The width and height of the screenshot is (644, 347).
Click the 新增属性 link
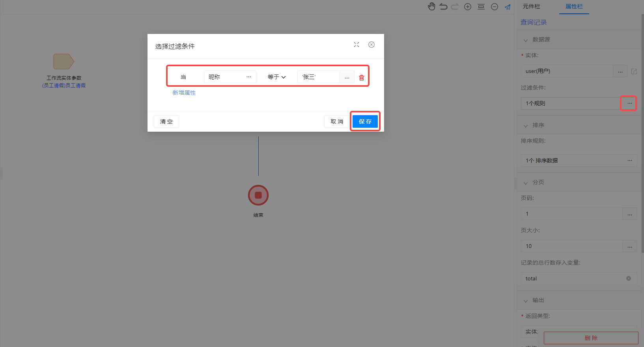(184, 93)
